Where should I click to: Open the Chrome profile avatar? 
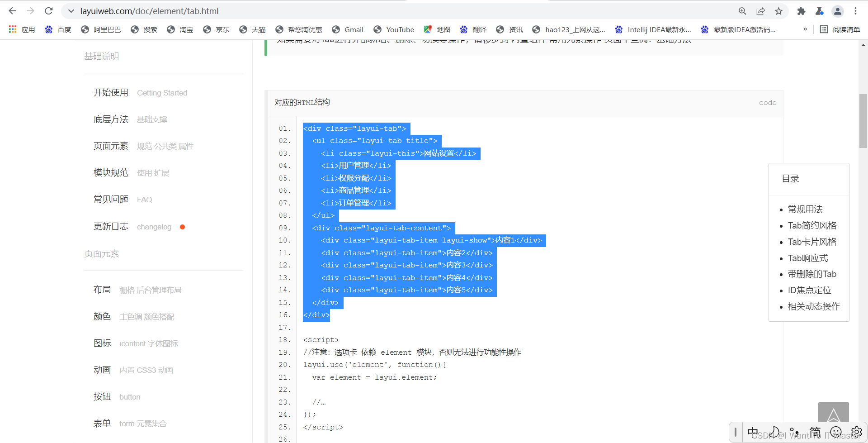(x=837, y=11)
